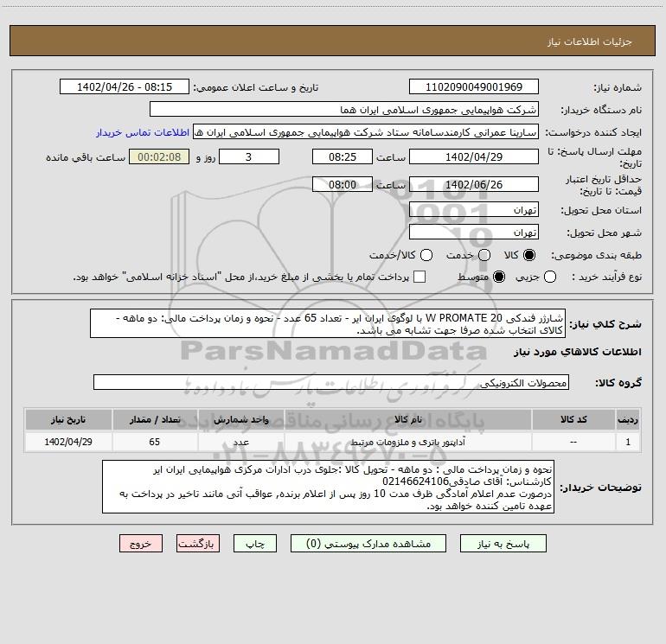Click the price validity time field 08:00
666x644 pixels.
(x=343, y=184)
